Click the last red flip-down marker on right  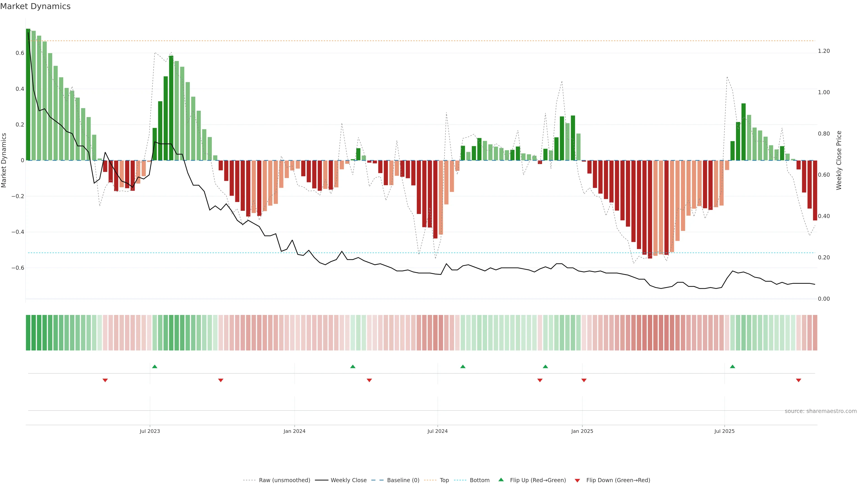798,380
